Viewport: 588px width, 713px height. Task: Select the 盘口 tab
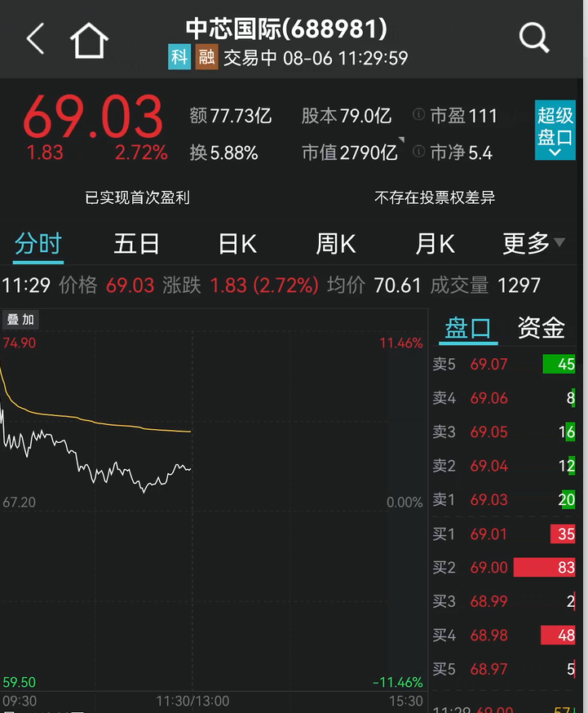click(469, 328)
